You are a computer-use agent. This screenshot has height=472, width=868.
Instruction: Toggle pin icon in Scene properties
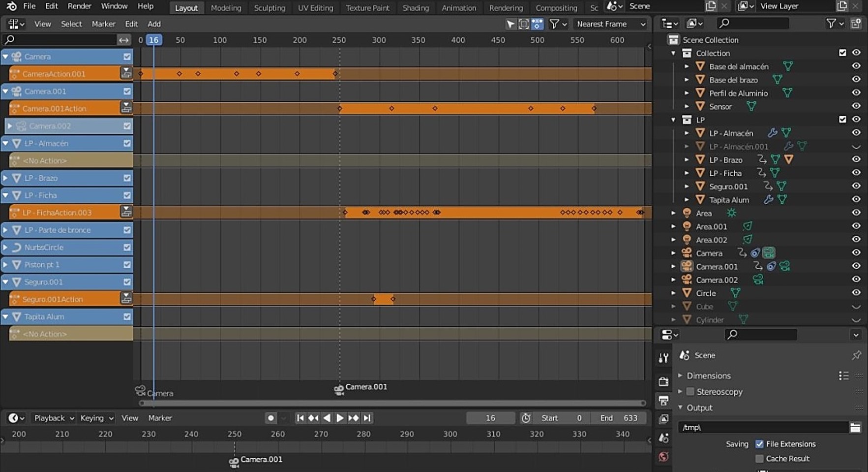(856, 355)
